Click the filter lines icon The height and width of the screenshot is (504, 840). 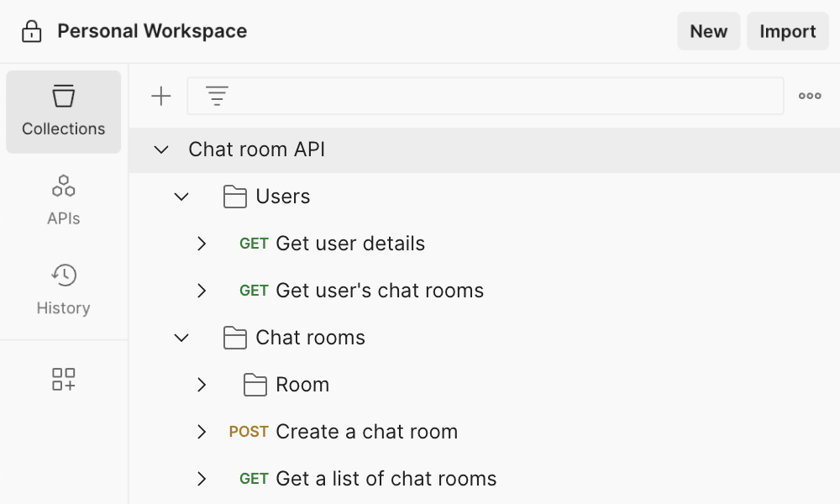[x=218, y=97]
